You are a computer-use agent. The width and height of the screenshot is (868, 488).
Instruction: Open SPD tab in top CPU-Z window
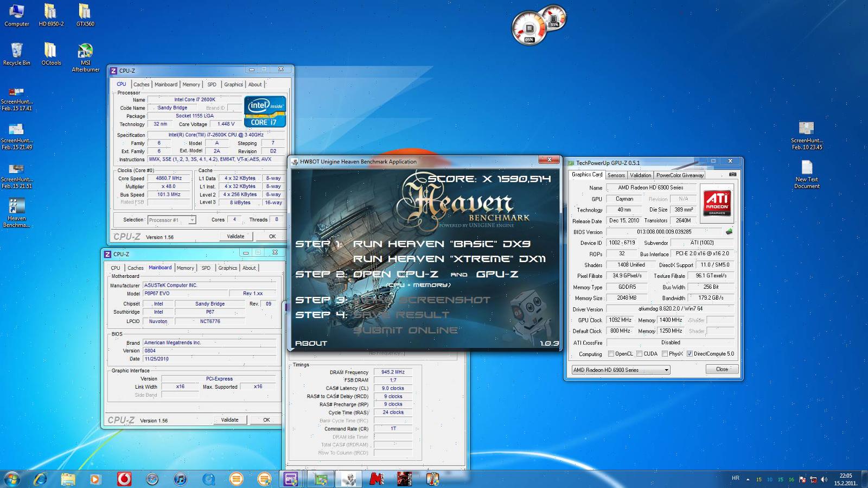(x=212, y=84)
